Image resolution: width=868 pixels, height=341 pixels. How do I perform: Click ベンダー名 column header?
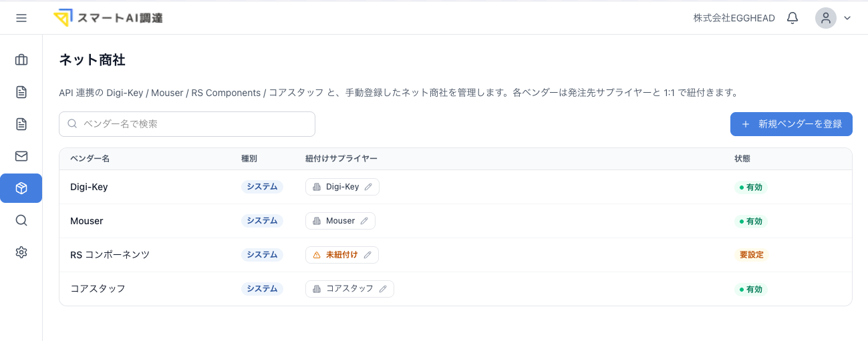[x=90, y=159]
